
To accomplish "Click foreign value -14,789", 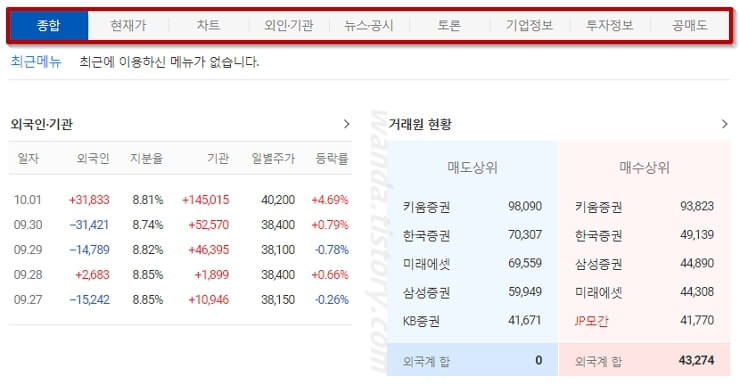I will (x=89, y=250).
